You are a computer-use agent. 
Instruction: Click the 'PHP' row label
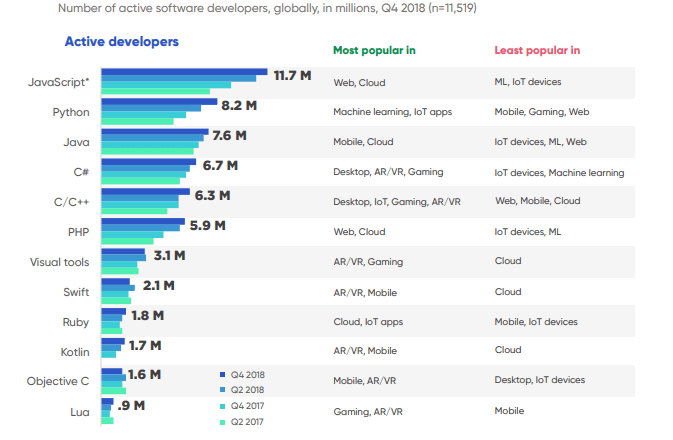(x=79, y=232)
